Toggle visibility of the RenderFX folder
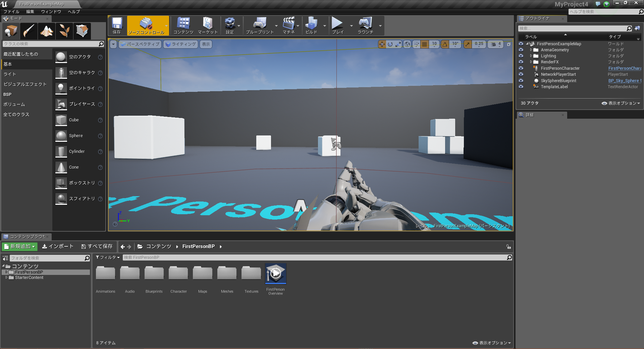 coord(521,62)
